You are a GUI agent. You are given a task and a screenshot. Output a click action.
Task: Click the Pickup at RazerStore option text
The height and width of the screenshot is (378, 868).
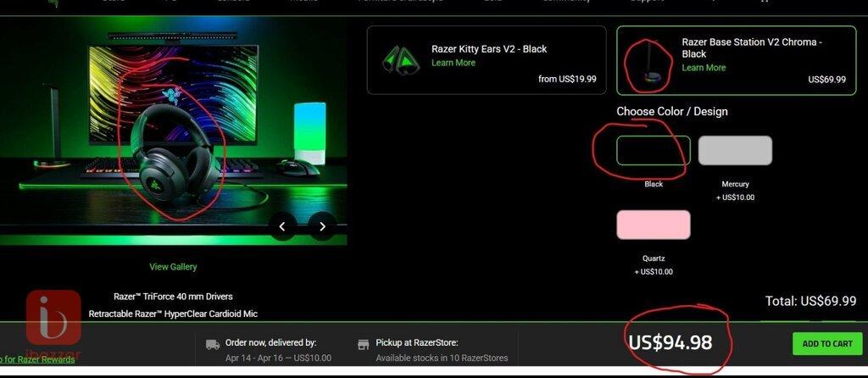417,342
